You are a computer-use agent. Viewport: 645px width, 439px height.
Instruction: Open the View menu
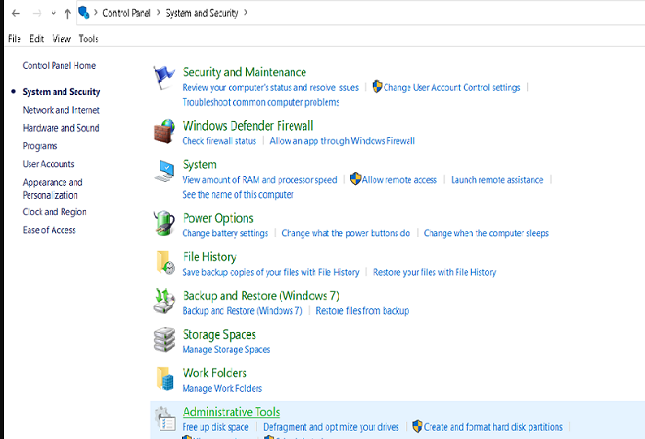coord(61,39)
